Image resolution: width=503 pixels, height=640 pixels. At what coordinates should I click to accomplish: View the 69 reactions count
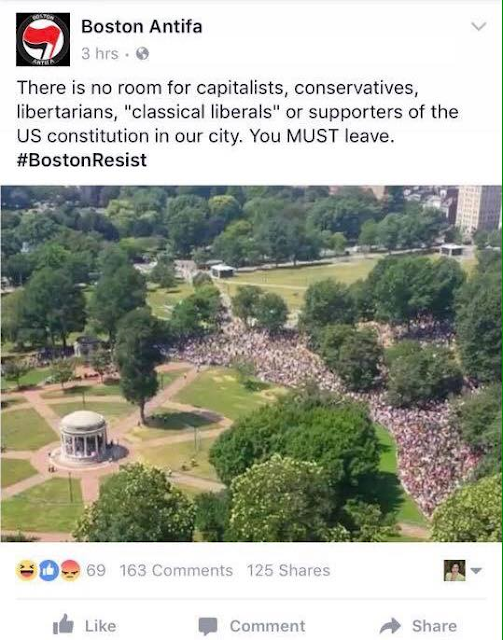[96, 571]
